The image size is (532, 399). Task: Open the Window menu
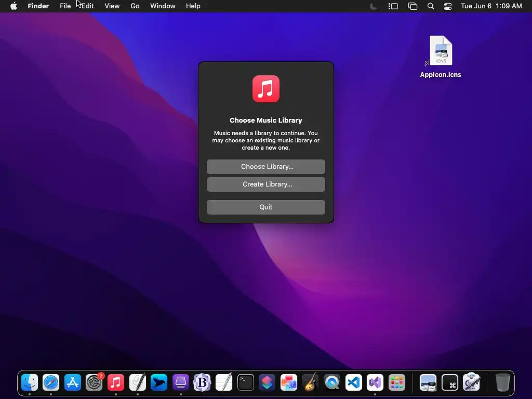click(x=163, y=6)
